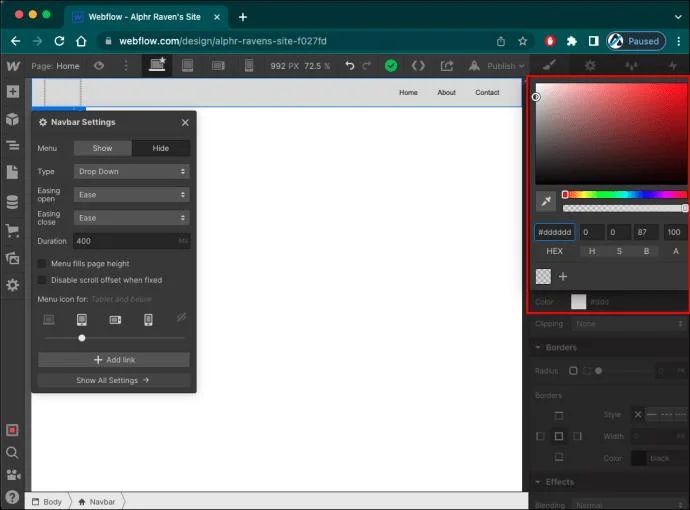Collapse the Effects section

pos(538,482)
